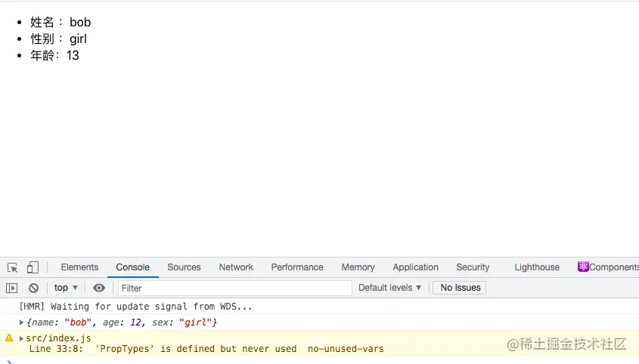Viewport: 639px width, 364px height.
Task: Switch to the Memory tab
Action: click(x=358, y=267)
